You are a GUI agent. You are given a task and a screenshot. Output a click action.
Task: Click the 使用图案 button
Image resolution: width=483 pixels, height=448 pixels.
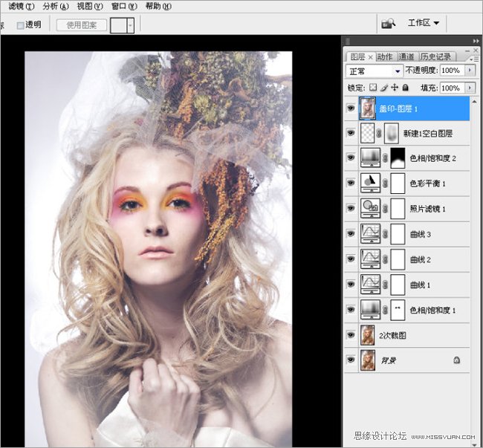(x=82, y=25)
